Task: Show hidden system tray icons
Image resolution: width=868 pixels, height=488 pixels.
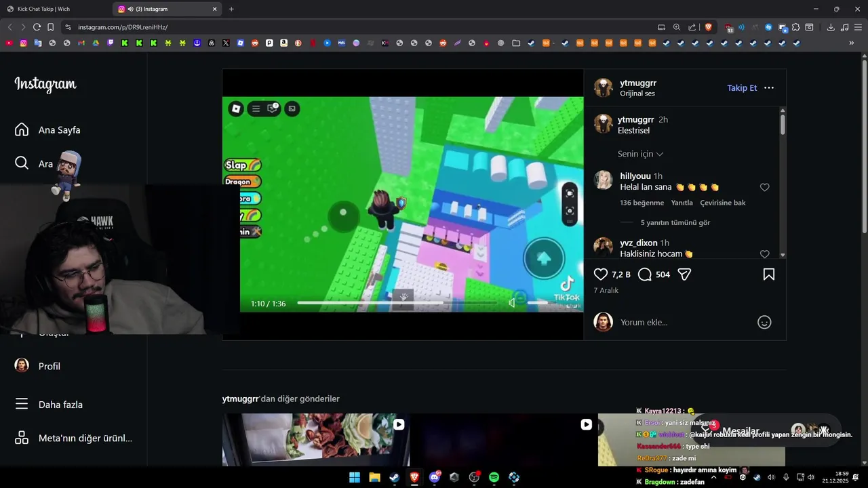Action: (x=713, y=477)
